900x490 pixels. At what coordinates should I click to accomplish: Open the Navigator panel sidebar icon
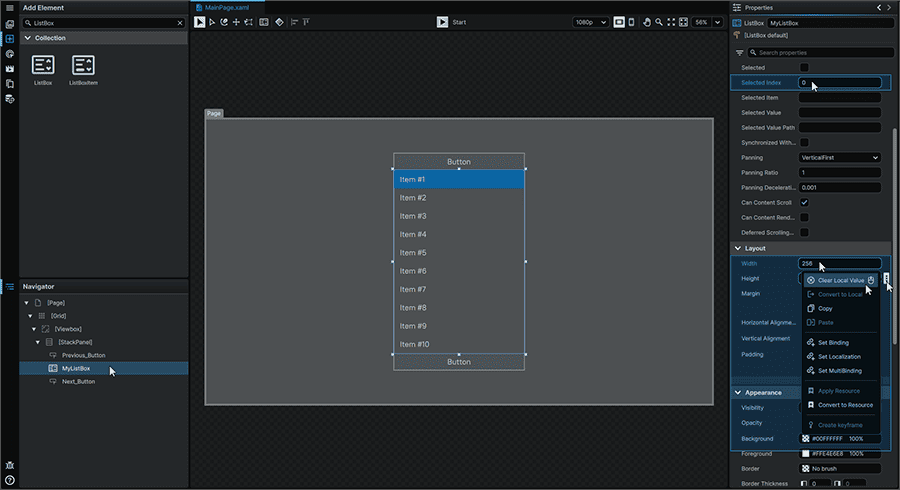[x=9, y=286]
